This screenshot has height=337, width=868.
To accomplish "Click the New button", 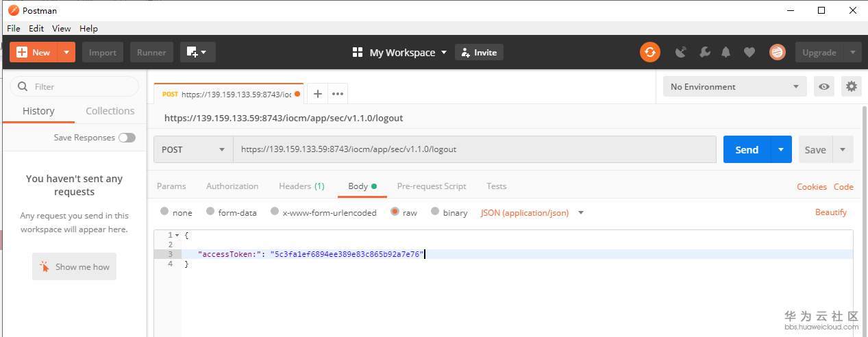I will tap(33, 52).
